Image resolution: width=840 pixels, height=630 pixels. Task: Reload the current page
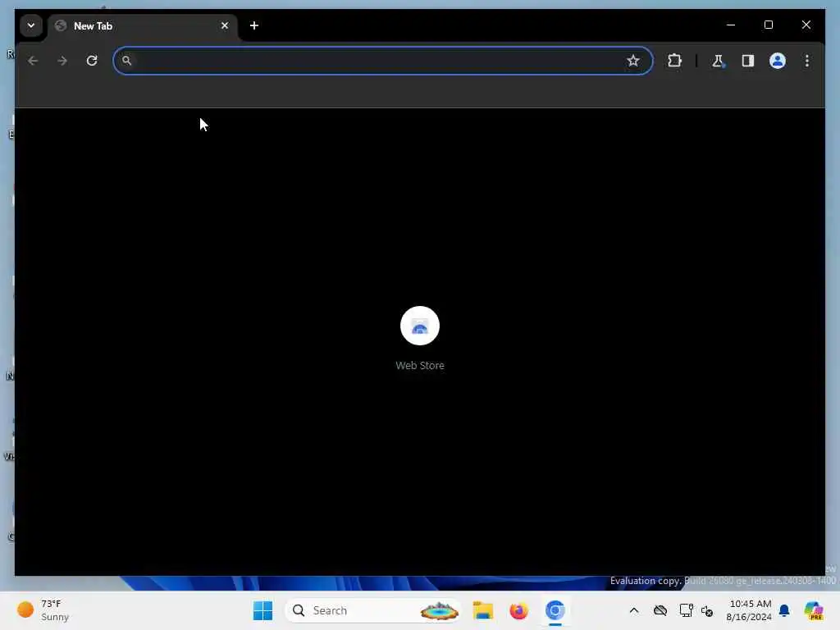point(92,61)
